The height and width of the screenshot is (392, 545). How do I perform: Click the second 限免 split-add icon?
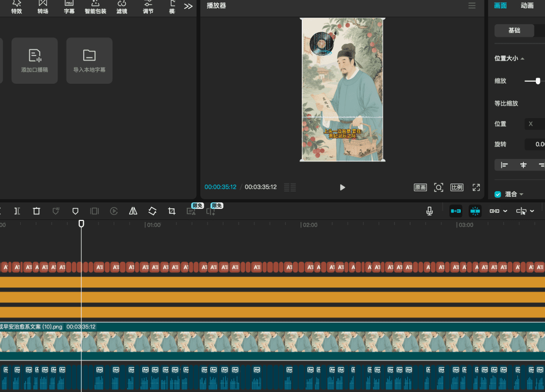[x=210, y=211]
